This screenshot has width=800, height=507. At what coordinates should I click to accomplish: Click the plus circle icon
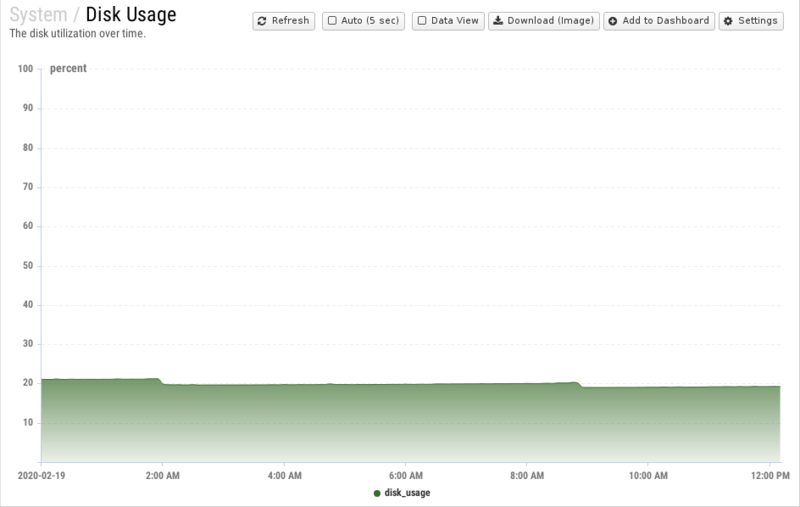point(613,21)
